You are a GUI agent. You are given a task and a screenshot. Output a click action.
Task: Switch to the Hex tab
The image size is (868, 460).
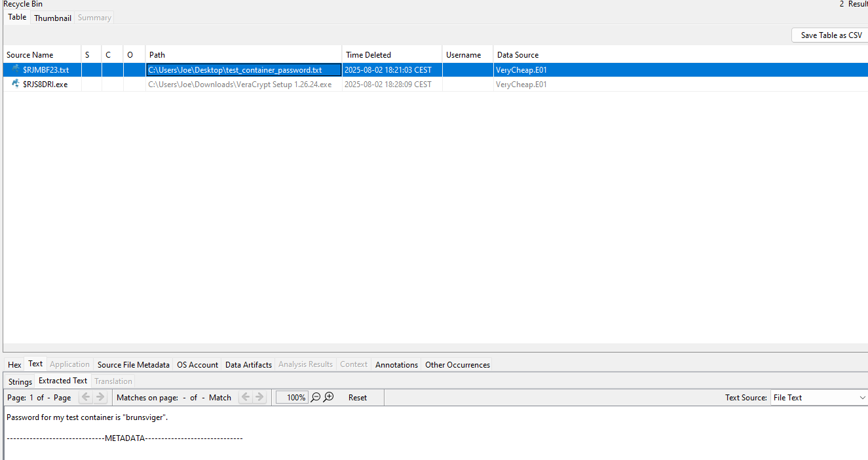coord(14,364)
